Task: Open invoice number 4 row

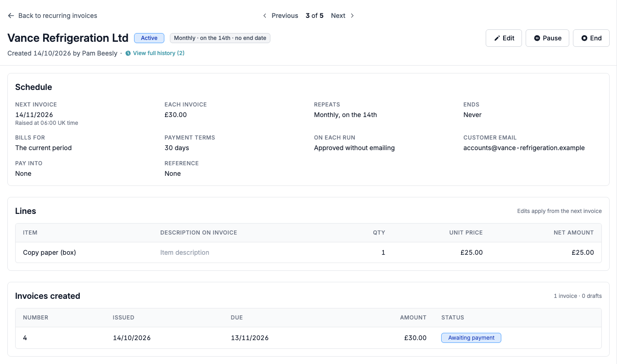Action: click(x=308, y=338)
